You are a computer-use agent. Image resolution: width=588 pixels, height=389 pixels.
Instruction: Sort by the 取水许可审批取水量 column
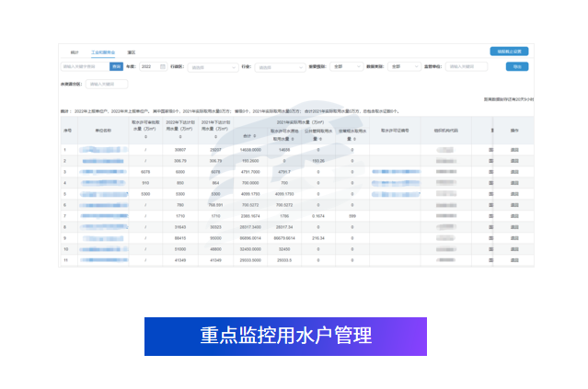pos(147,136)
